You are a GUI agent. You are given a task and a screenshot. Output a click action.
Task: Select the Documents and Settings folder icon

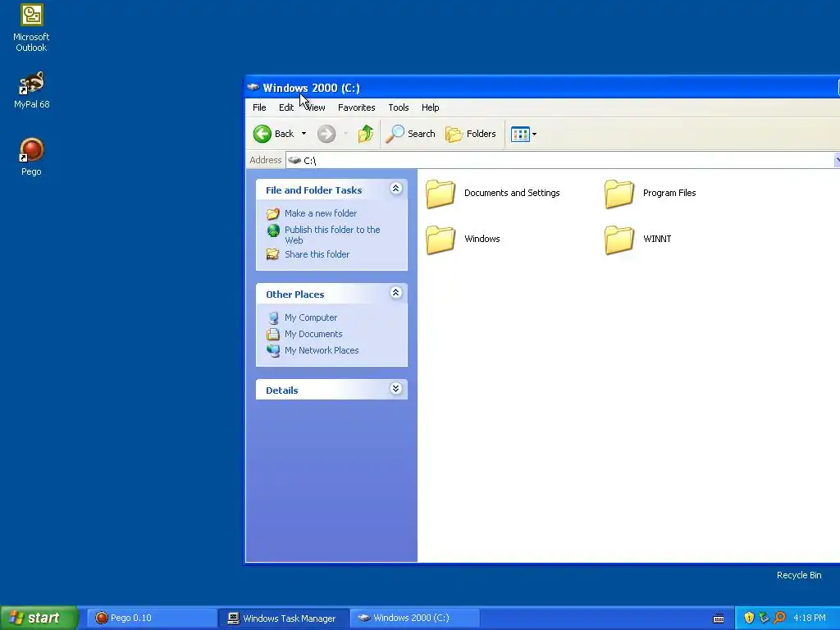click(x=441, y=194)
